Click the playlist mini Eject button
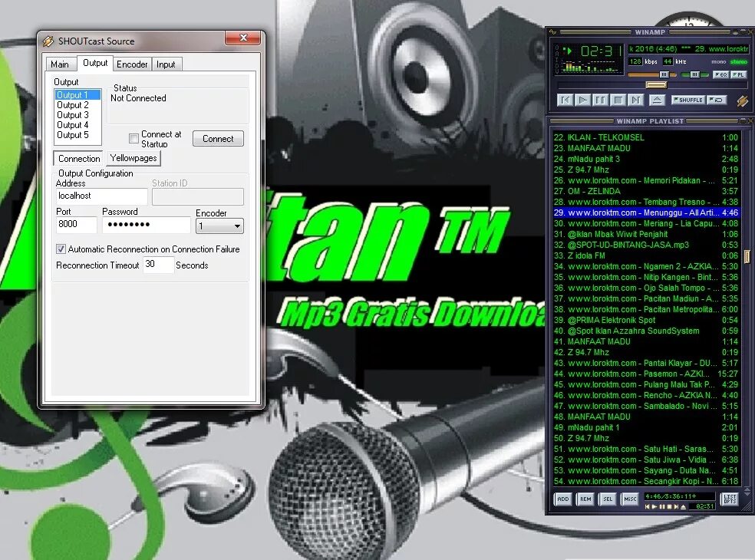The image size is (755, 560). (683, 506)
